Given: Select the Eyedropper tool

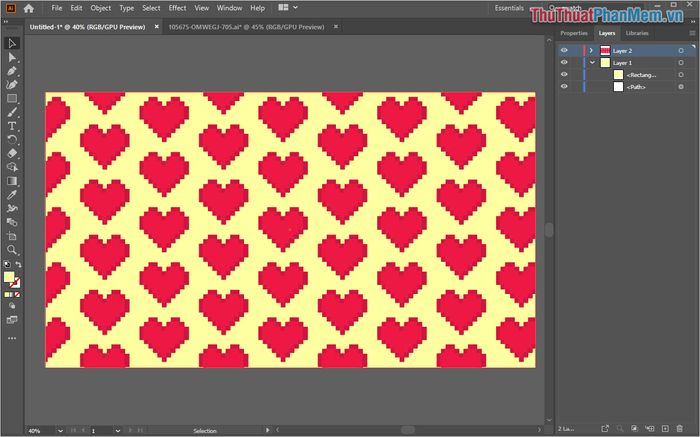Looking at the screenshot, I should (12, 195).
